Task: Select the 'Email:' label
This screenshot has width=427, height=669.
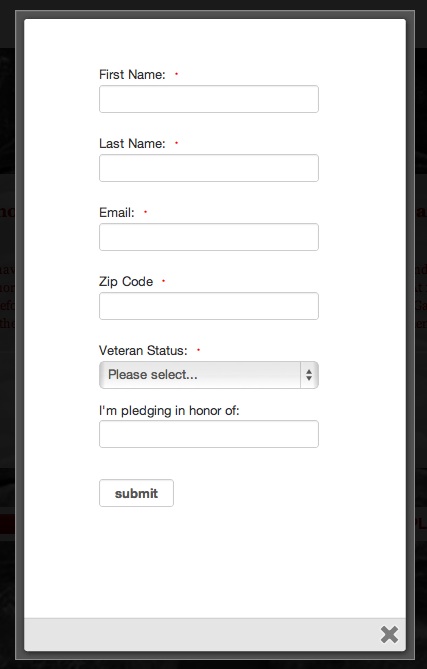Action: [117, 212]
